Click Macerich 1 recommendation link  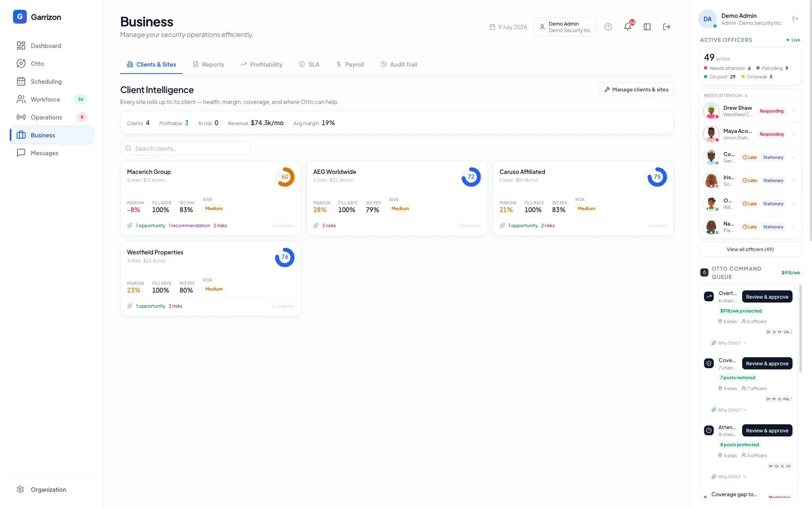(190, 226)
